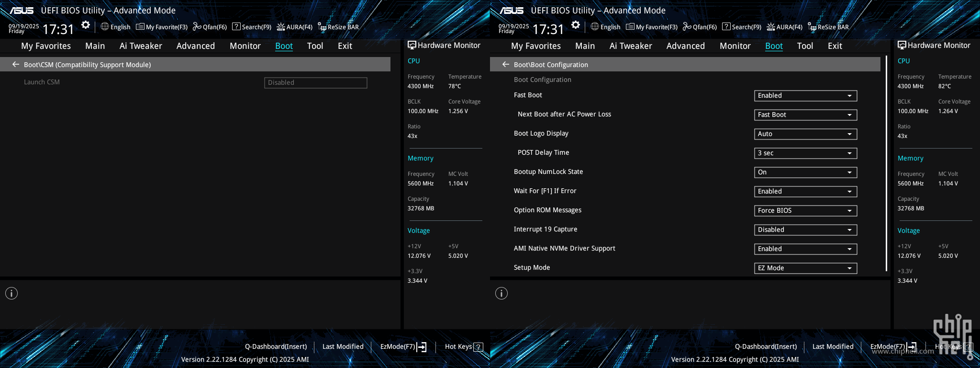Open Boot Logo Display dropdown

805,134
